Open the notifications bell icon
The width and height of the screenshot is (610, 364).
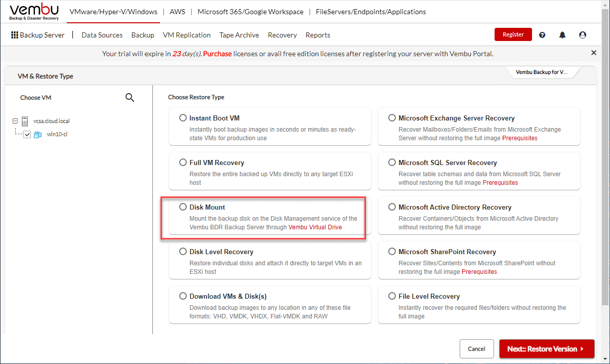[562, 35]
